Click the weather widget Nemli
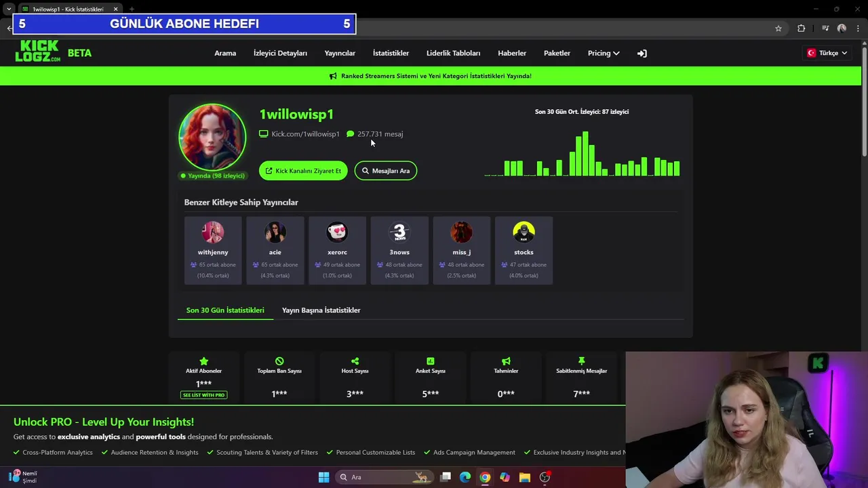Screen dimensions: 868x488 coord(24,477)
